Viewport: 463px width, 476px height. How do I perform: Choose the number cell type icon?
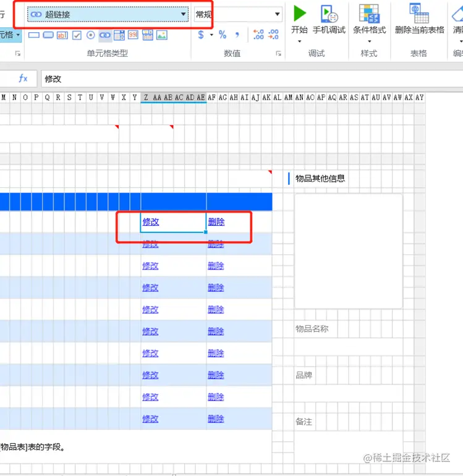coord(133,35)
